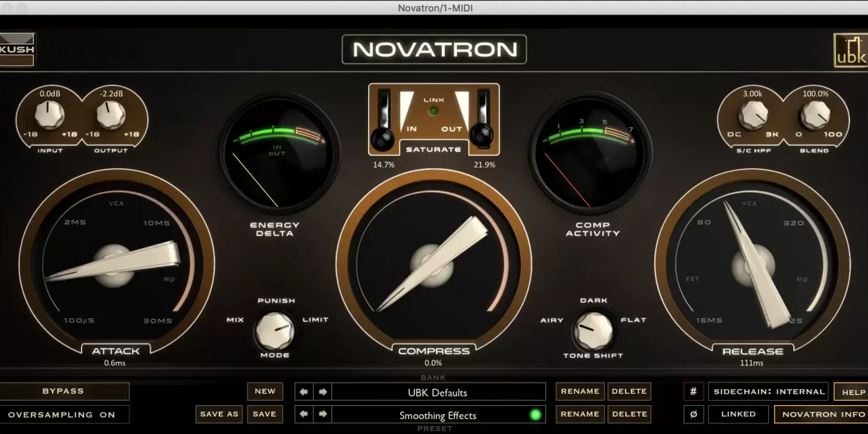
Task: Click the Release value 111ms
Action: coord(752,363)
